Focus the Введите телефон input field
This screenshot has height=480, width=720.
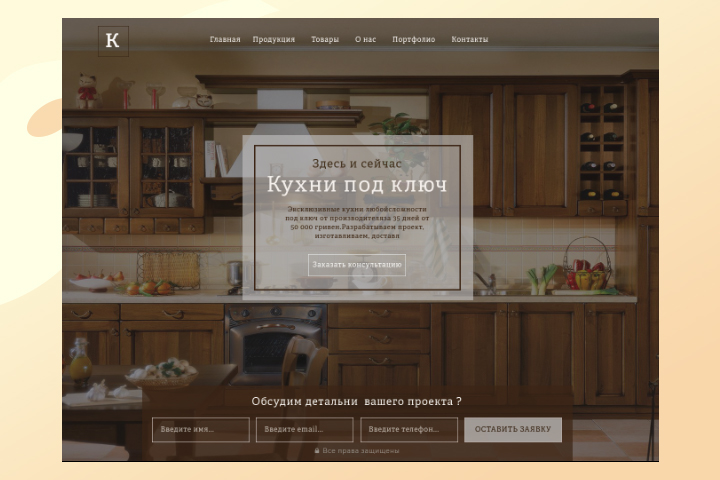tap(409, 429)
